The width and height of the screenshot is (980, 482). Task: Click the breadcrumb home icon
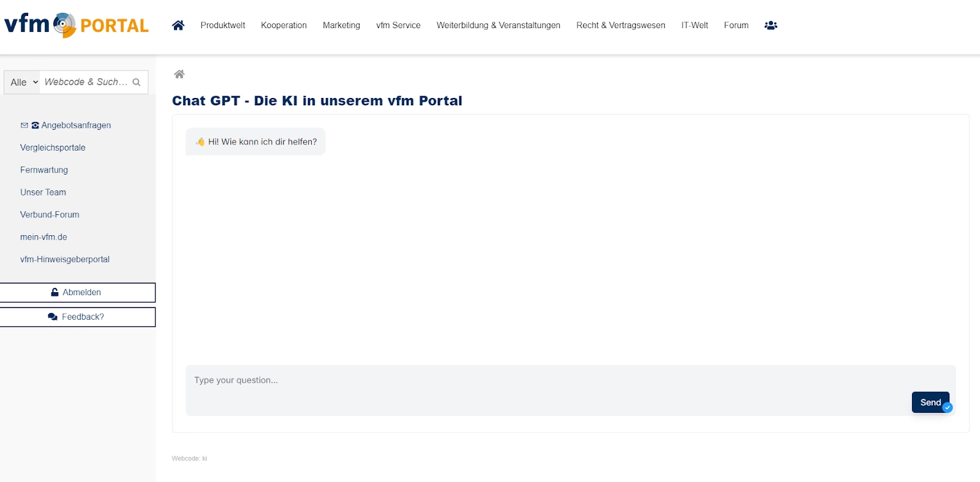coord(179,74)
